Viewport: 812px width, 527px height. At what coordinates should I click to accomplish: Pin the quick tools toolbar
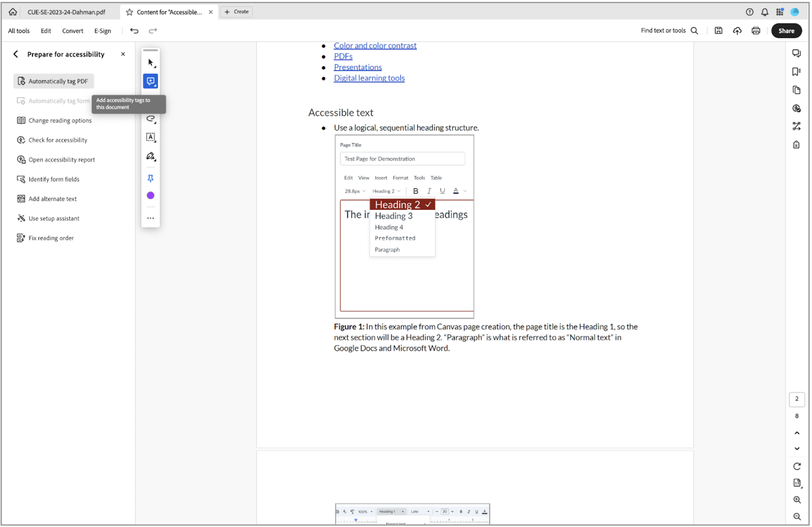[x=151, y=178]
